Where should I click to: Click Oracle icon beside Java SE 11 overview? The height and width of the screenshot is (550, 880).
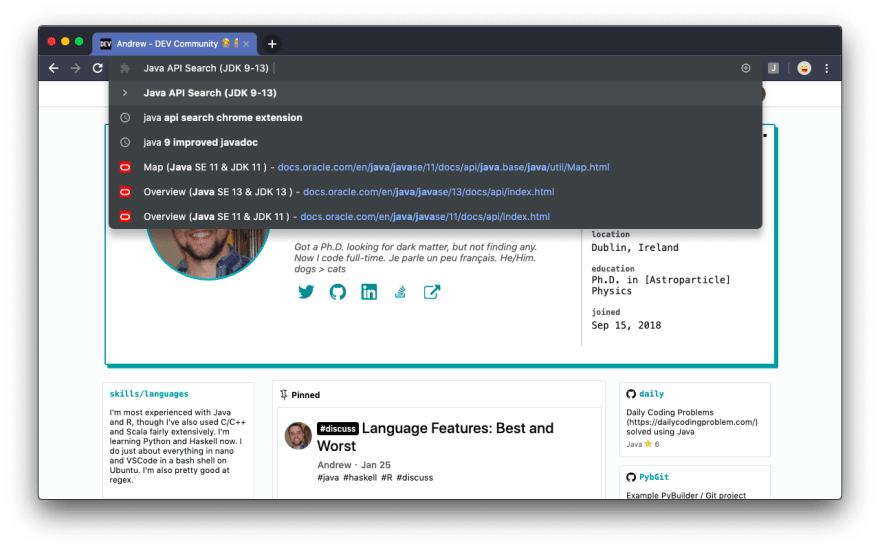tap(125, 216)
